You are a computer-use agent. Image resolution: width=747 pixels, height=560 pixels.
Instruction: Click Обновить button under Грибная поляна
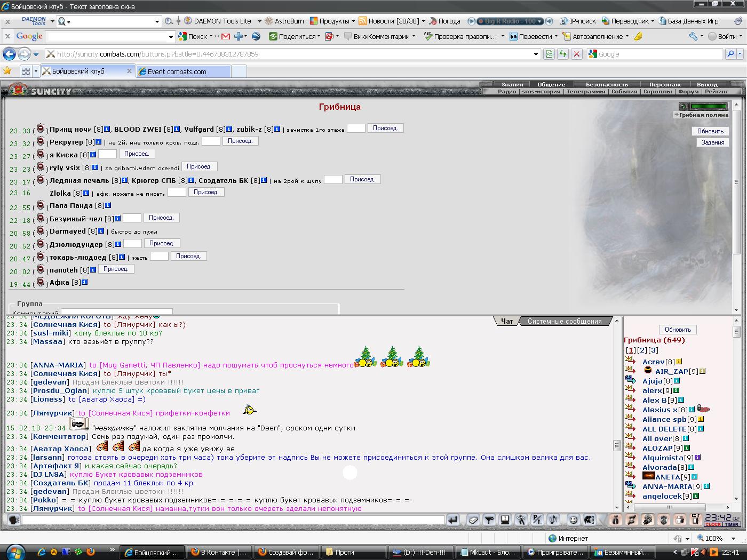point(710,131)
